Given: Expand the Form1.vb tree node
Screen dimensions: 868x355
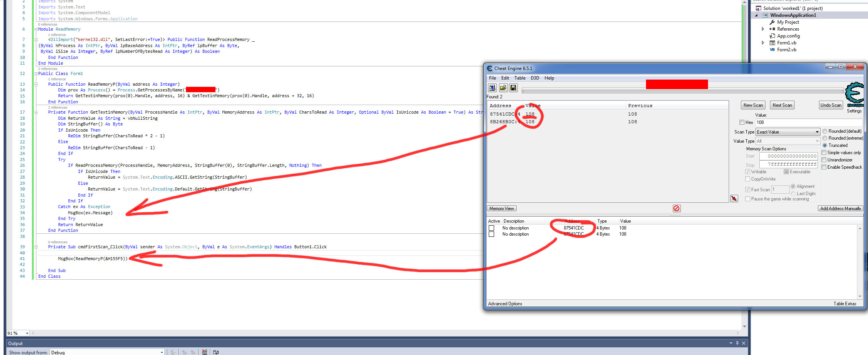Looking at the screenshot, I should tap(763, 43).
